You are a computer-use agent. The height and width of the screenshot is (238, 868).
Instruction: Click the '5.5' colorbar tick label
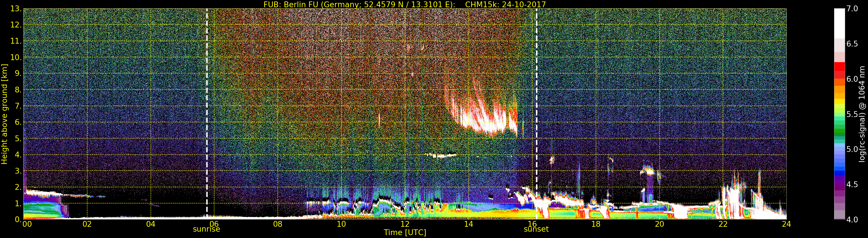pyautogui.click(x=852, y=114)
